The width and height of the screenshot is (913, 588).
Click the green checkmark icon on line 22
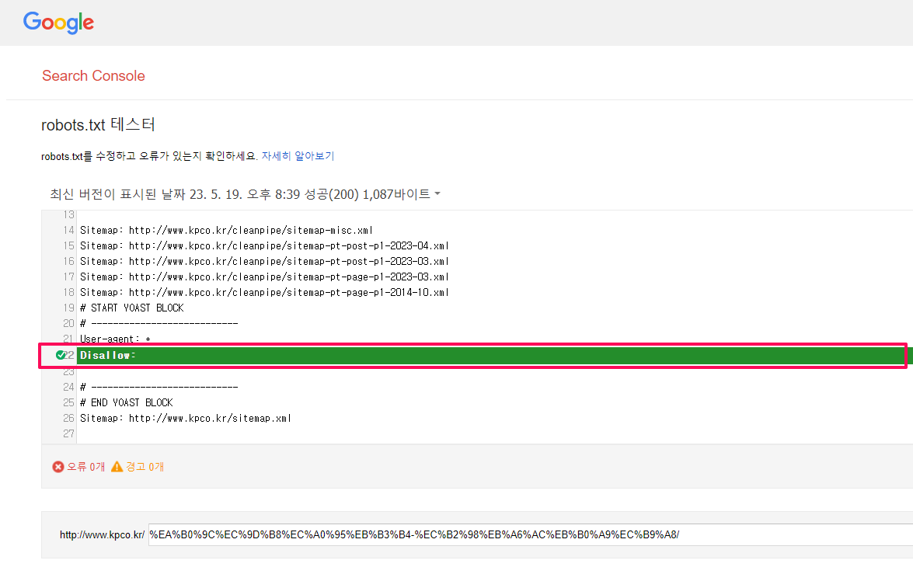[x=61, y=355]
